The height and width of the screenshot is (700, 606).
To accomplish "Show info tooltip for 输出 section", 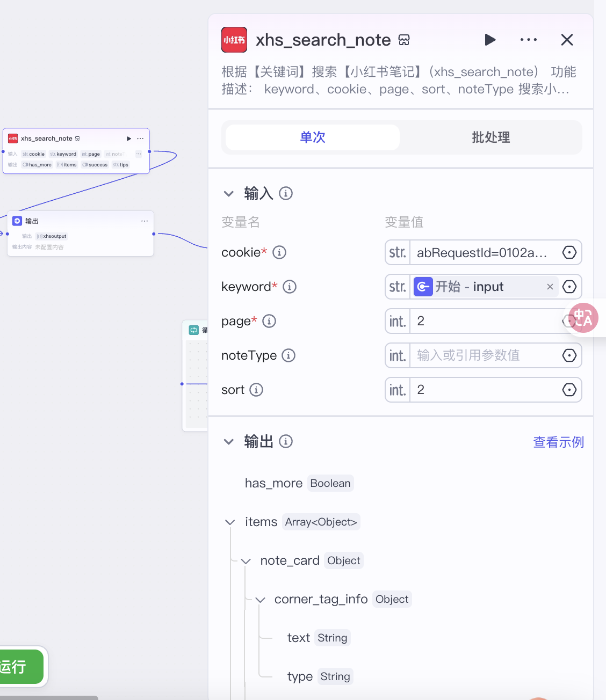I will [286, 441].
